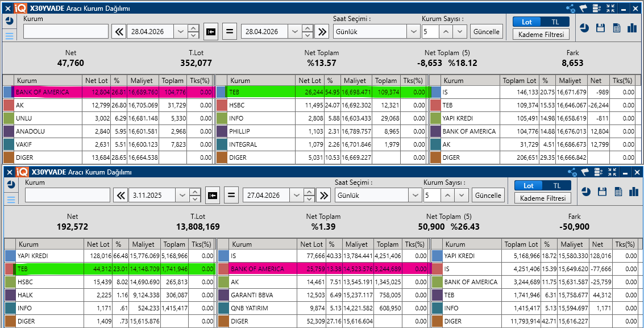Switch bottom window to TL mode
Image resolution: width=644 pixels, height=328 pixels.
tap(556, 185)
